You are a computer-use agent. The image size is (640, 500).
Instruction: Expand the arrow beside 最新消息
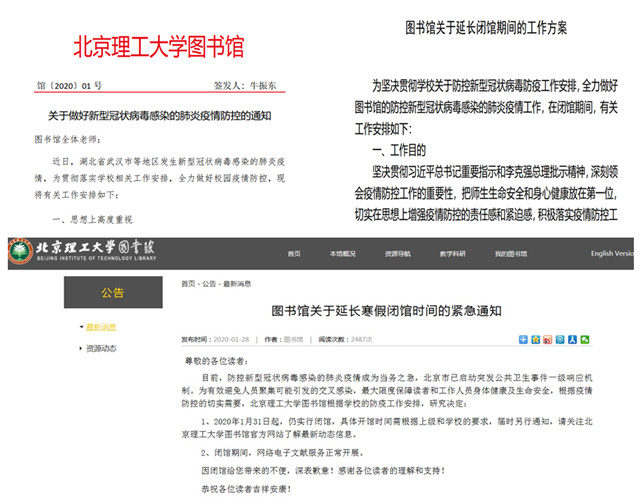(x=81, y=327)
